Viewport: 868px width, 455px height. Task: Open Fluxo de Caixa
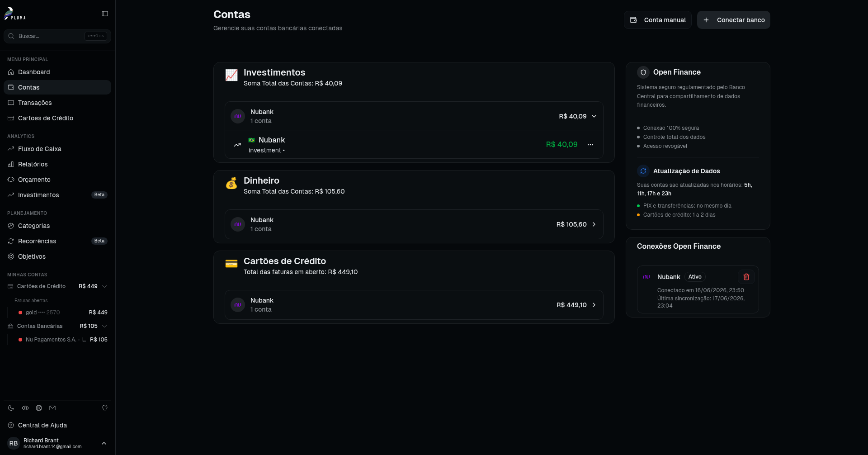(x=57, y=149)
